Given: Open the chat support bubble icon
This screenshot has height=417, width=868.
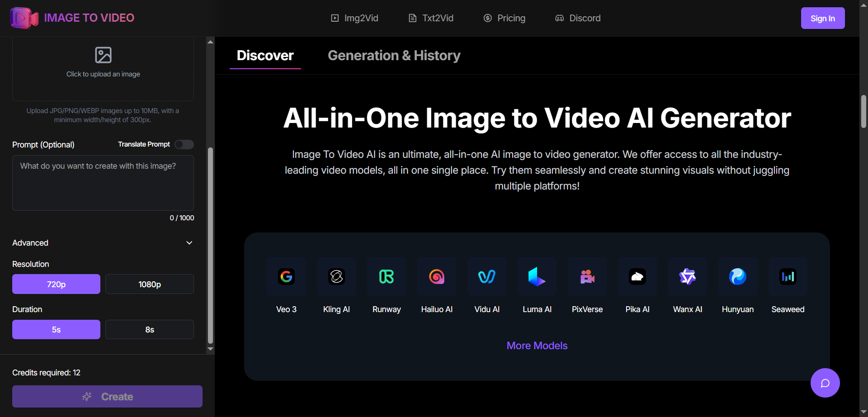Looking at the screenshot, I should (x=825, y=383).
